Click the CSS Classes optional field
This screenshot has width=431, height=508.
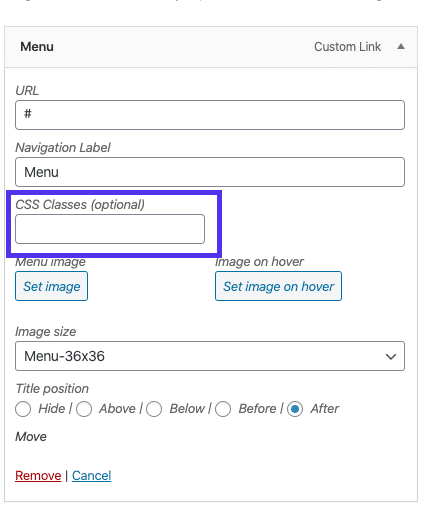coord(110,229)
